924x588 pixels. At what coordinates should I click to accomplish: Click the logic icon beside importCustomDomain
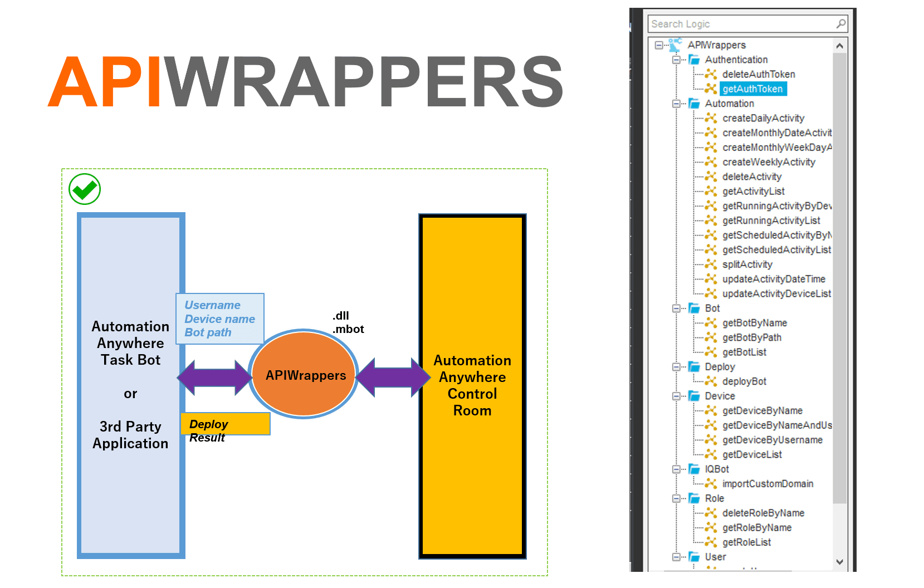click(711, 484)
